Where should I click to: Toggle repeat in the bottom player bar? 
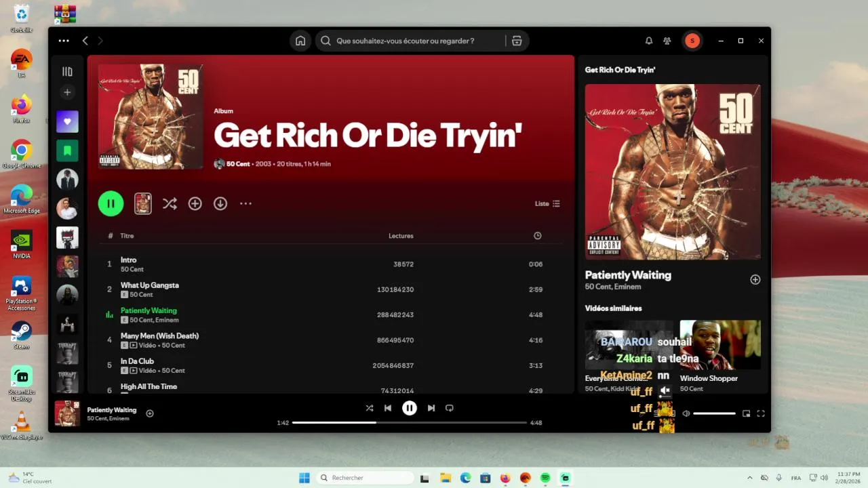449,408
